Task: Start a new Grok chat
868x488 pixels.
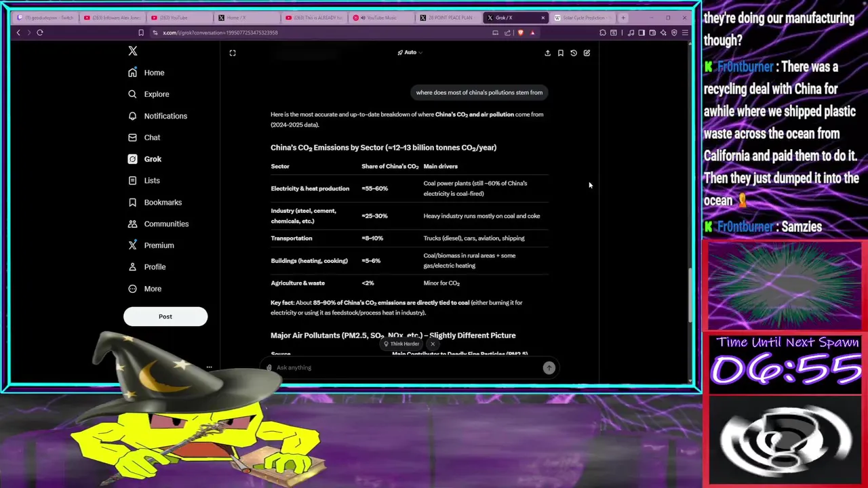Action: [587, 53]
